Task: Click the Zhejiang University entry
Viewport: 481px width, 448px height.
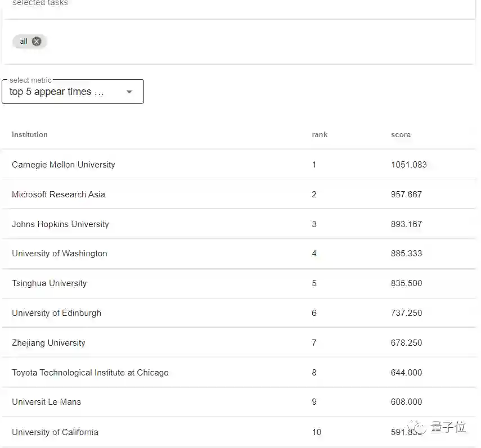Action: [x=49, y=343]
